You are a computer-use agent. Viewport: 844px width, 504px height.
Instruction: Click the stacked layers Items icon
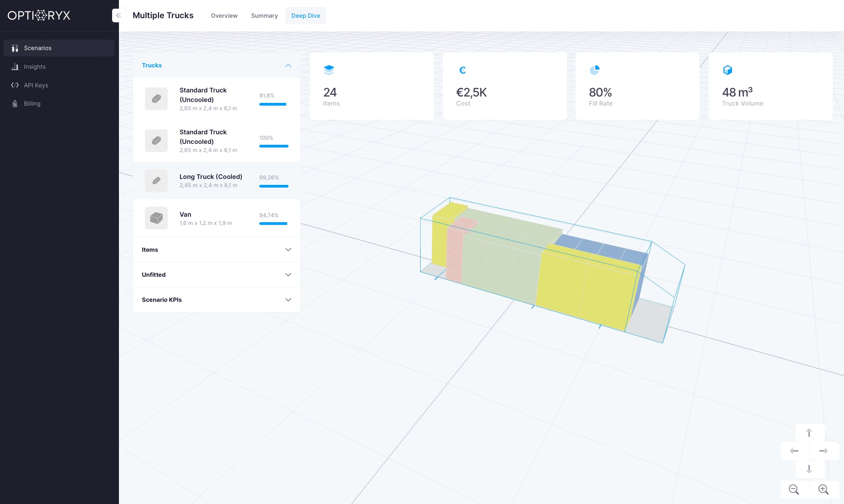[x=329, y=70]
